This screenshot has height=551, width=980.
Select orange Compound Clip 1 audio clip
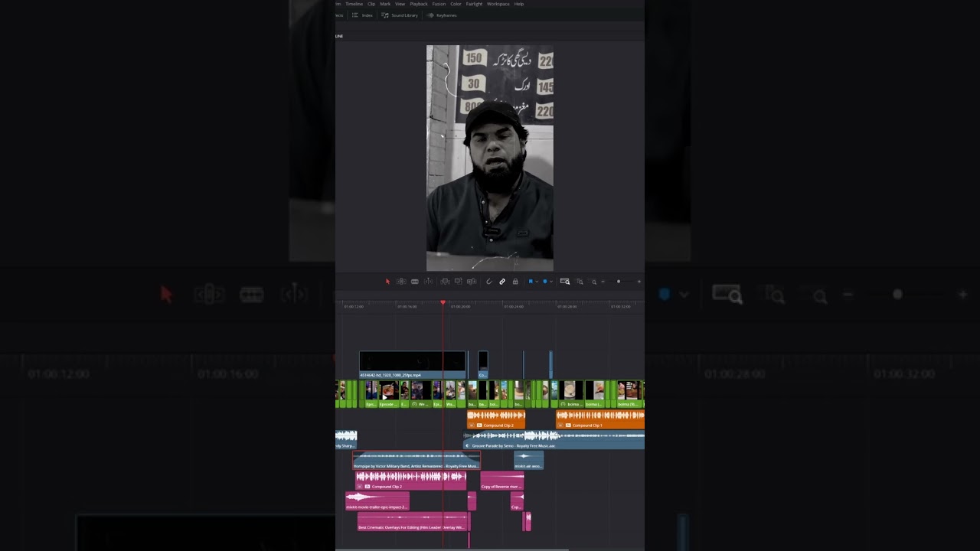click(600, 419)
